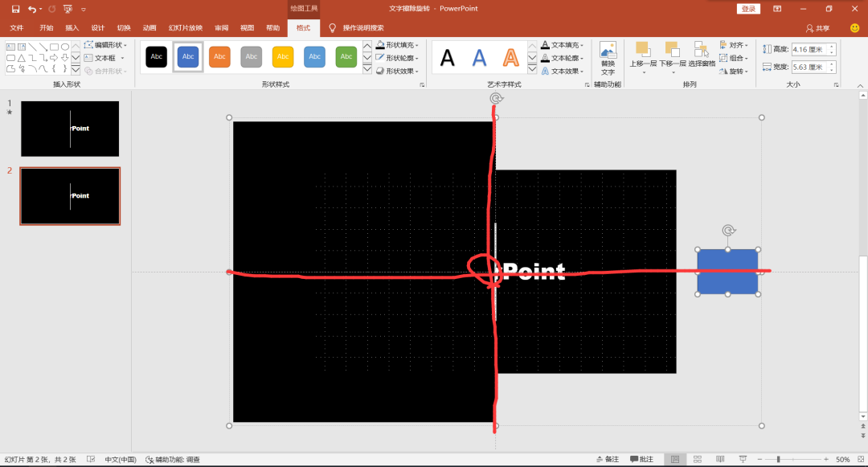Open 形状填充 dropdown
The height and width of the screenshot is (467, 868).
(398, 45)
